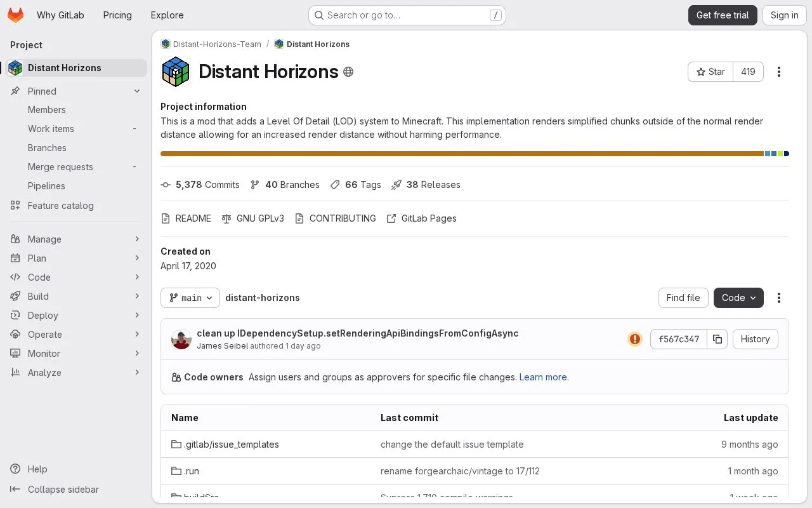Open Why GitLab in top navigation

pyautogui.click(x=60, y=15)
